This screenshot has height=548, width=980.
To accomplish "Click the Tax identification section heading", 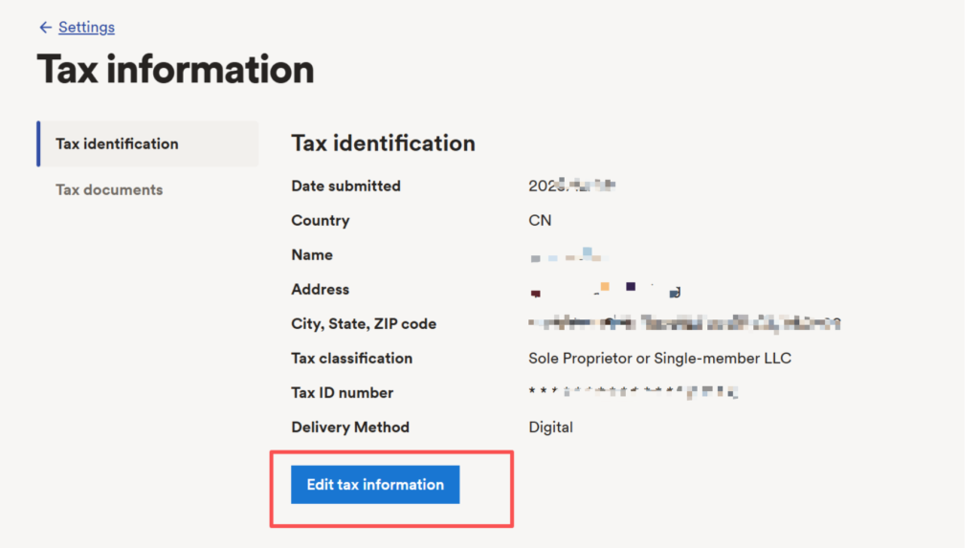I will [383, 143].
